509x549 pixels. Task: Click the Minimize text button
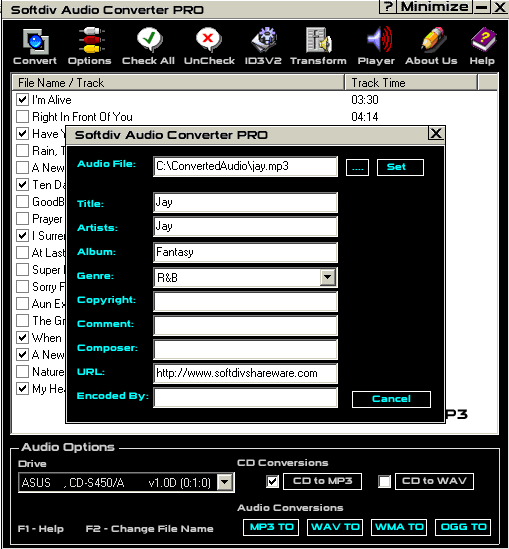tap(434, 7)
